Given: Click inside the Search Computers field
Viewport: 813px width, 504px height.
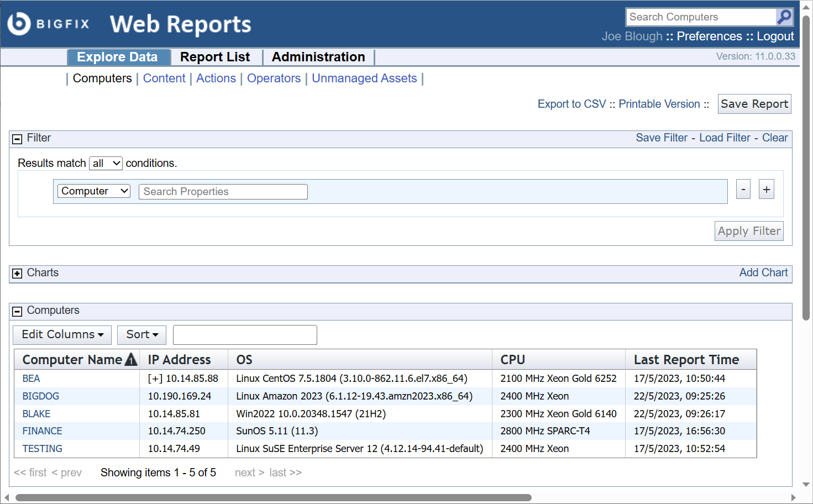Looking at the screenshot, I should tap(700, 17).
